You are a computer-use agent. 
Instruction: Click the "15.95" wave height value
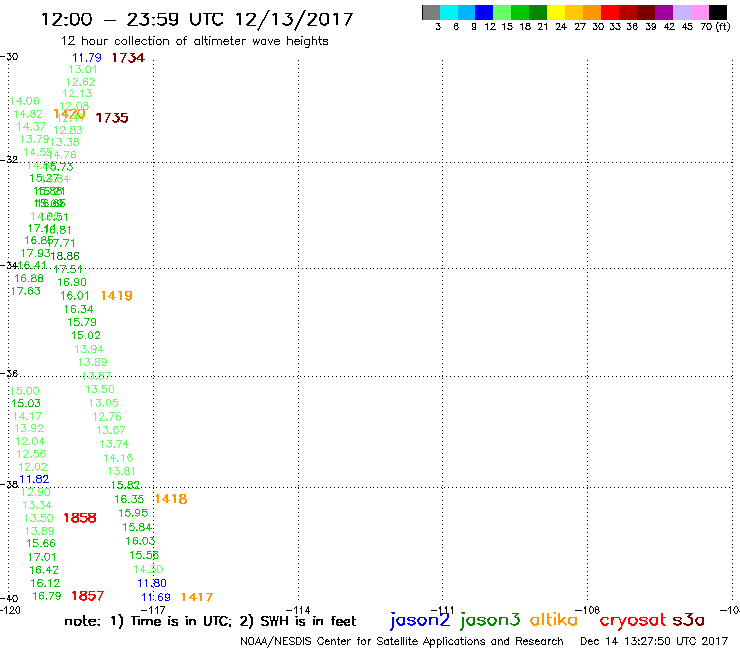[x=133, y=513]
